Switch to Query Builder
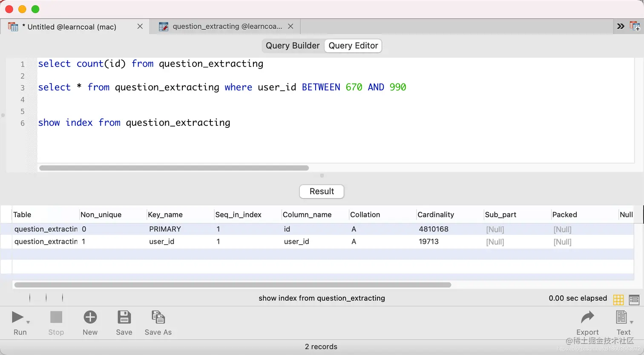The image size is (644, 355). click(293, 46)
